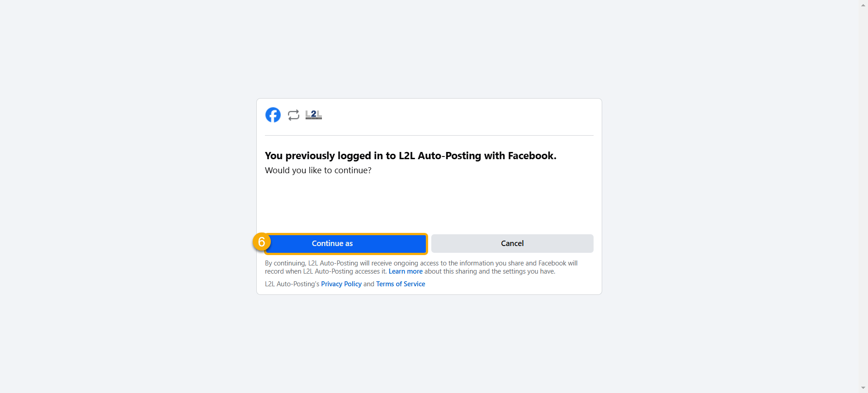Click the 'Would you like to continue?' text
Screen dimensions: 868x393
(x=318, y=170)
